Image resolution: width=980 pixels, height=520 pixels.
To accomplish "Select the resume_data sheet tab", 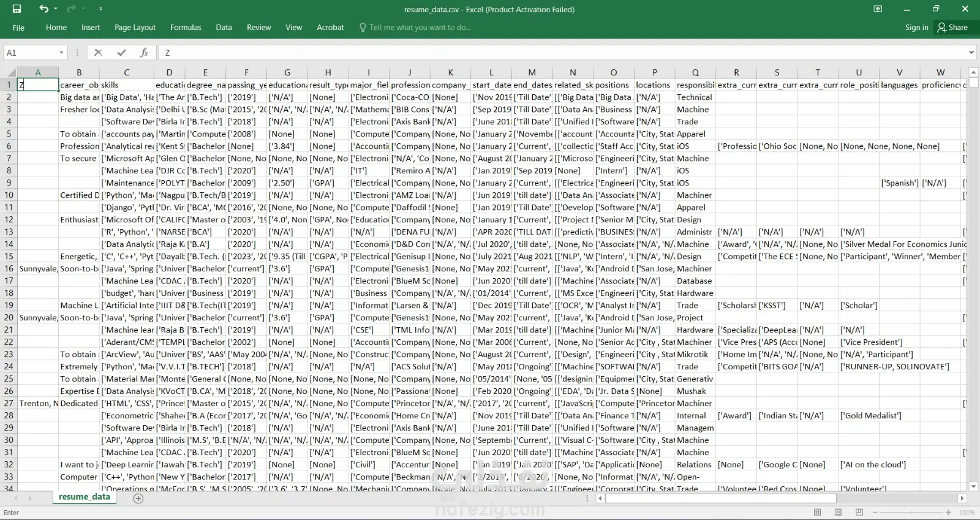I will pyautogui.click(x=85, y=497).
